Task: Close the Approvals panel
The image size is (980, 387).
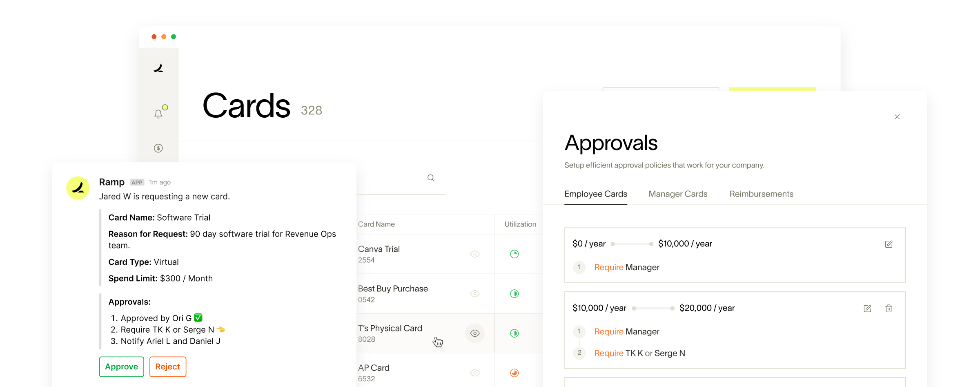Action: click(897, 117)
